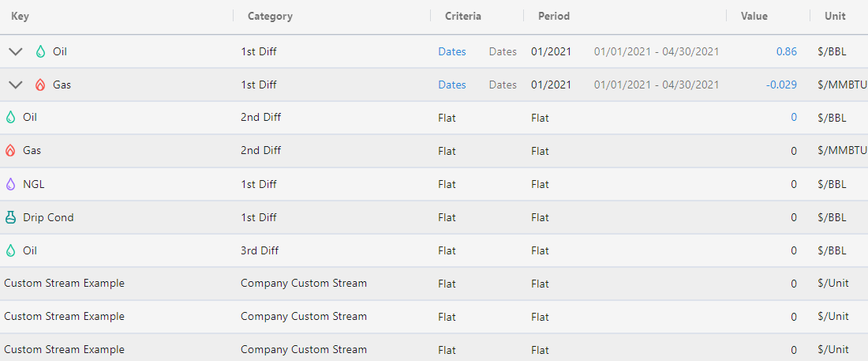Viewport: 868px width, 361px height.
Task: Edit the 0.86 value for Oil
Action: [x=787, y=51]
